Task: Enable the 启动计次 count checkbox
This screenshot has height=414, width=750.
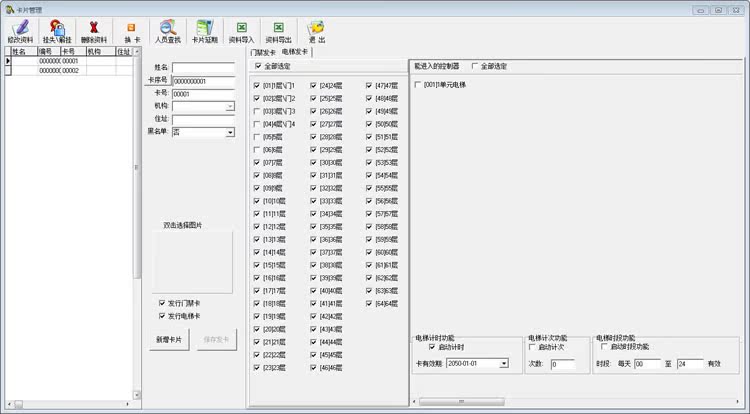Action: pyautogui.click(x=532, y=347)
